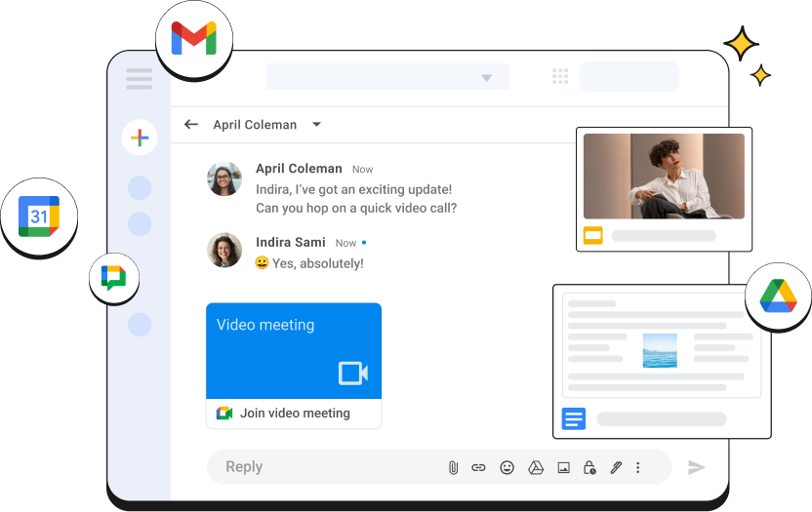Insert file from Drive icon in reply bar
The width and height of the screenshot is (812, 512).
click(536, 468)
